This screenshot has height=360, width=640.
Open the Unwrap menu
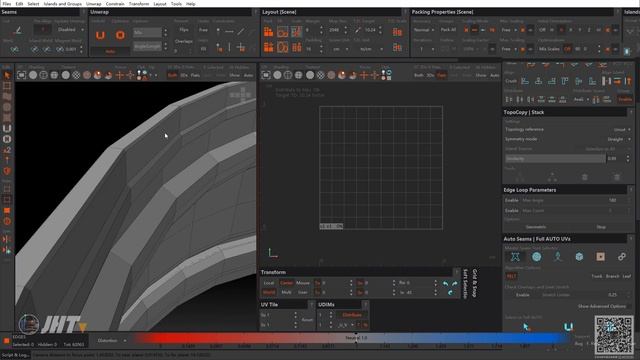[93, 4]
